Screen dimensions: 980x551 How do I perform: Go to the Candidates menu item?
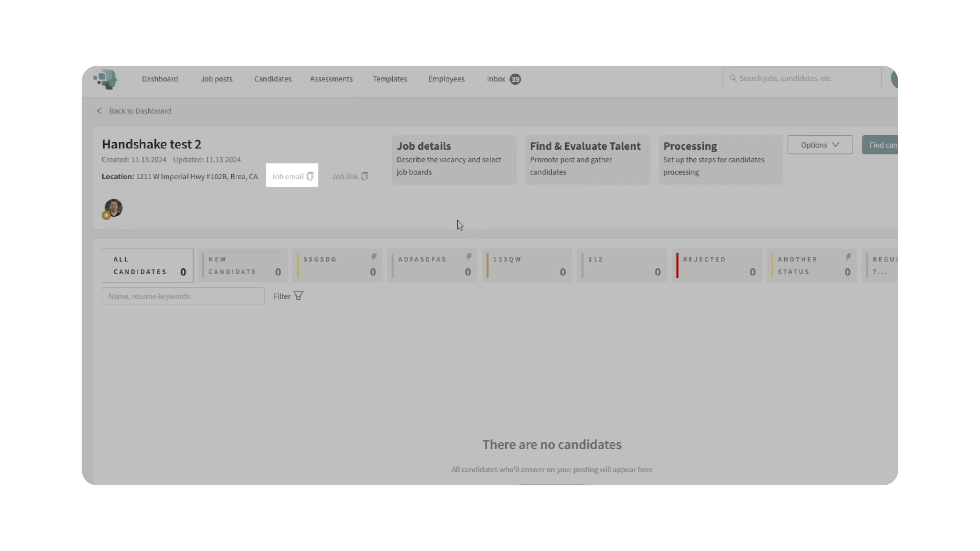pos(273,79)
